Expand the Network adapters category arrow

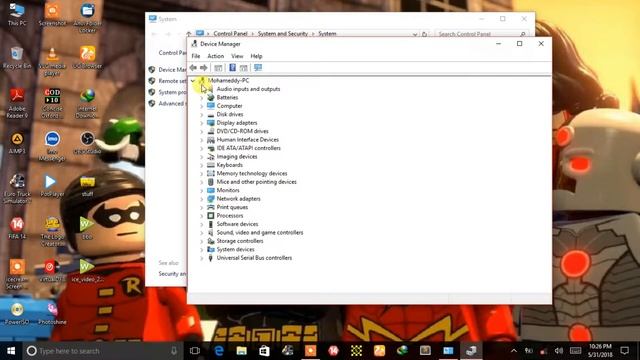[201, 199]
